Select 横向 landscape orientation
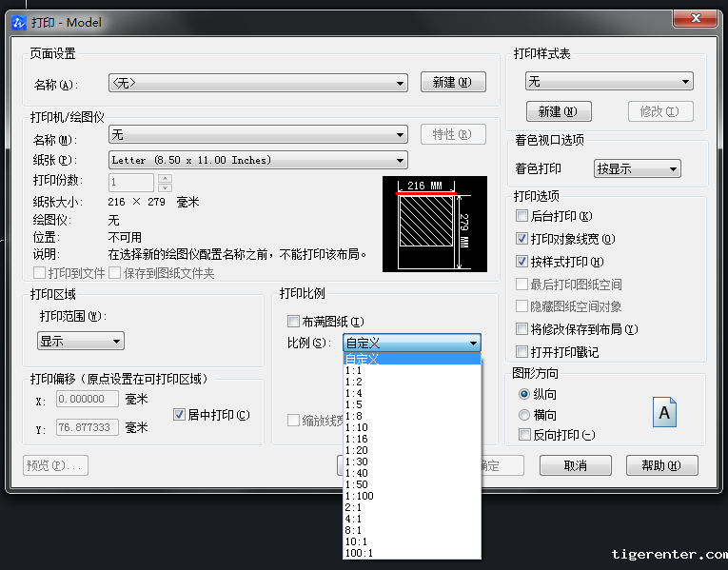The height and width of the screenshot is (570, 728). [x=523, y=415]
